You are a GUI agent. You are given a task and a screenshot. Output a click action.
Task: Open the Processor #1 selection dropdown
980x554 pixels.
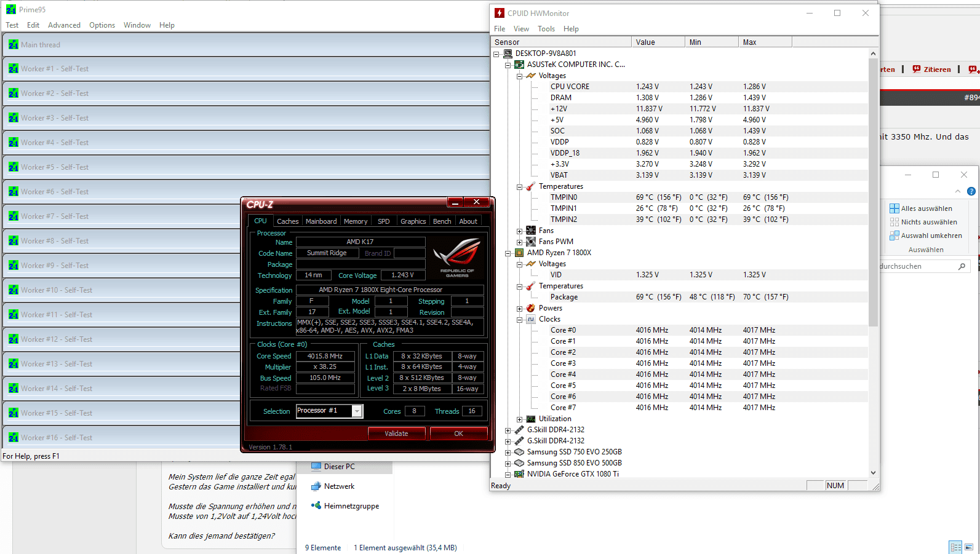click(357, 411)
